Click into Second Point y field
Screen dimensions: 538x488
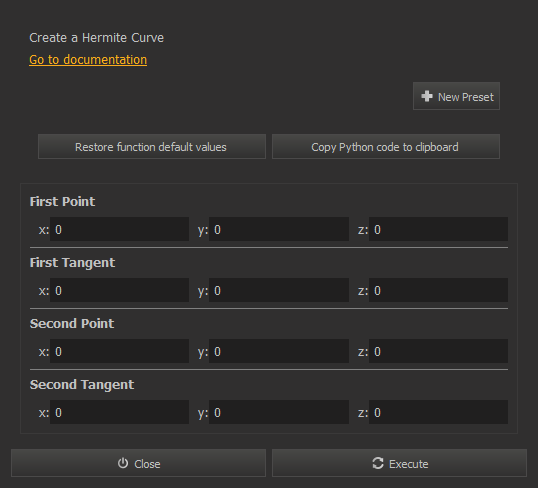[279, 351]
